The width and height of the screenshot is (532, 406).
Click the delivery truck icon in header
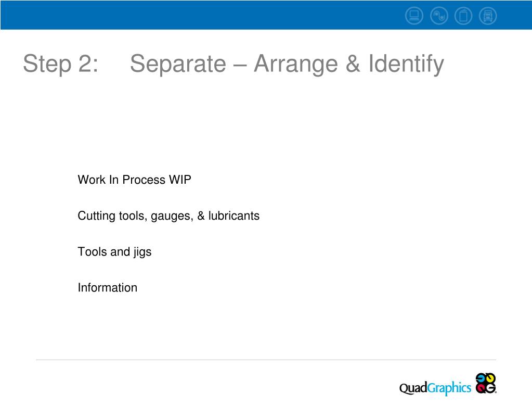[x=488, y=16]
